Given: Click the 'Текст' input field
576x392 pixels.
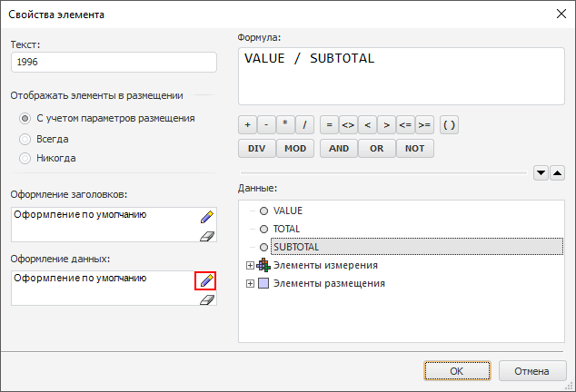Looking at the screenshot, I should 114,62.
